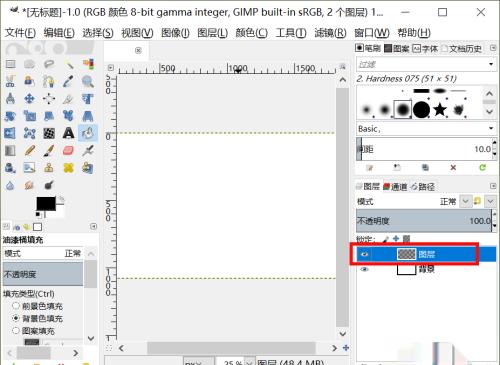Open the Basic brush preset dropdown

tap(491, 128)
